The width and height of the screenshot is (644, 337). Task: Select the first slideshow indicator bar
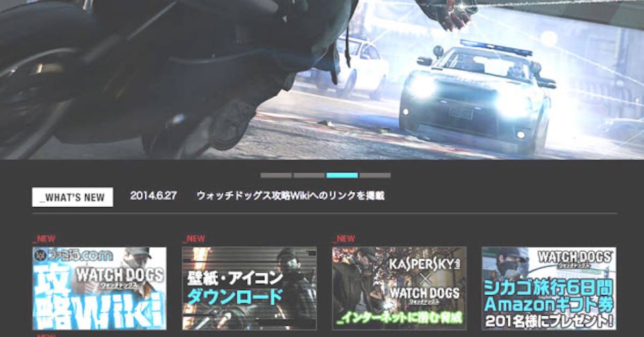(x=276, y=175)
